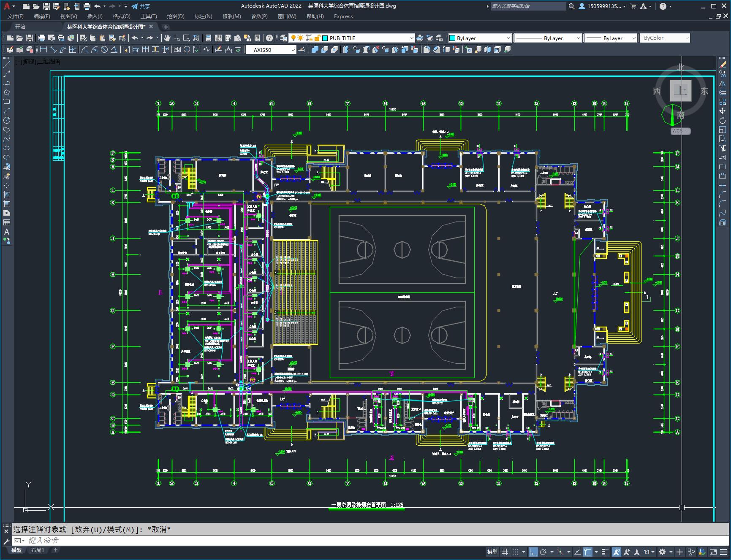Click the Undo arrow in quick access toolbar
731x560 pixels.
pos(98,6)
